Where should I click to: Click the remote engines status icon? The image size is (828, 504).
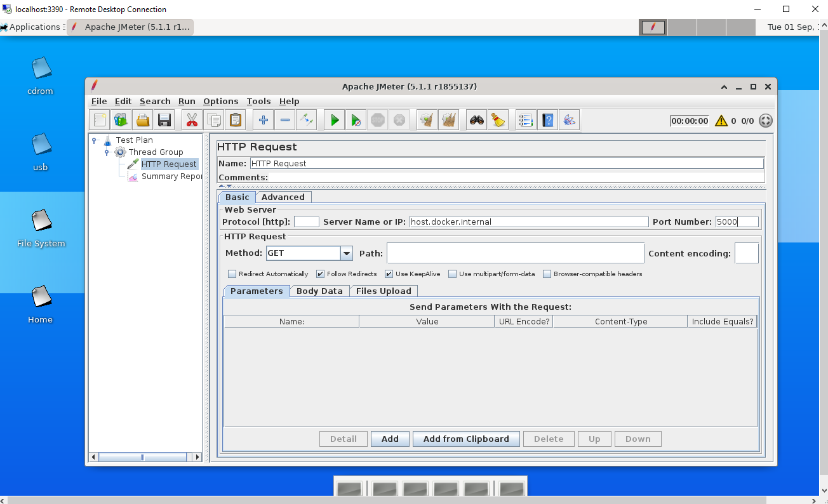766,121
